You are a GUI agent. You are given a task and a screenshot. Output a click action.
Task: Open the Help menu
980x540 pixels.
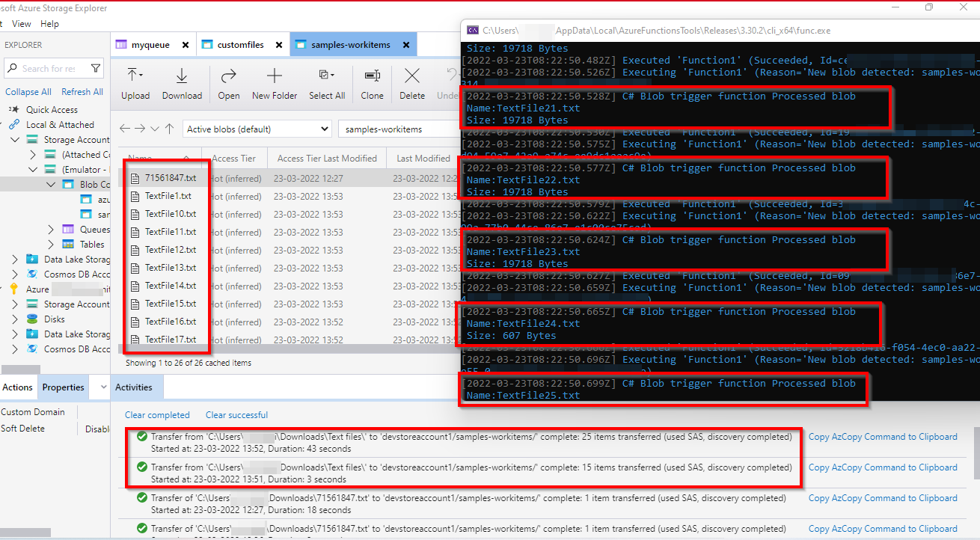click(x=49, y=24)
